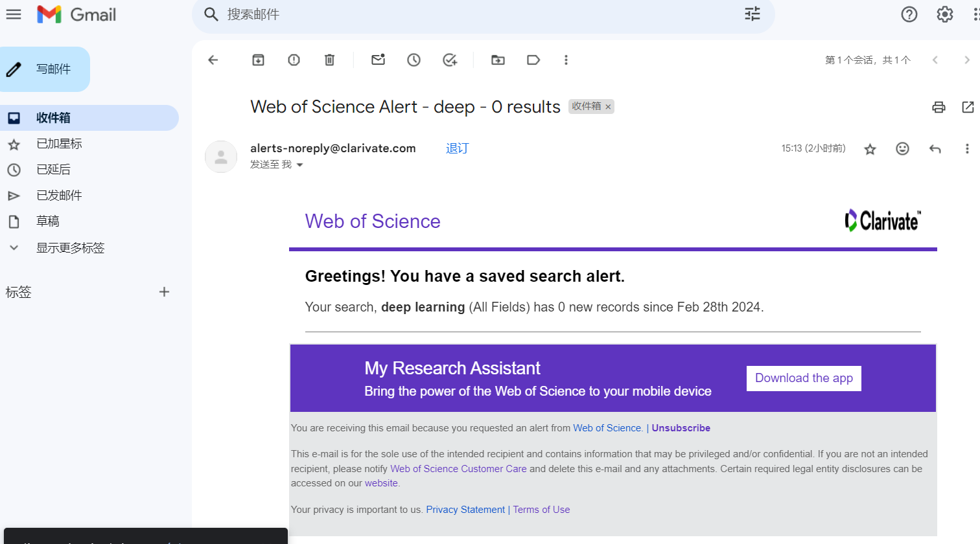This screenshot has height=544, width=980.
Task: Open the 收件箱 inbox folder
Action: click(89, 118)
